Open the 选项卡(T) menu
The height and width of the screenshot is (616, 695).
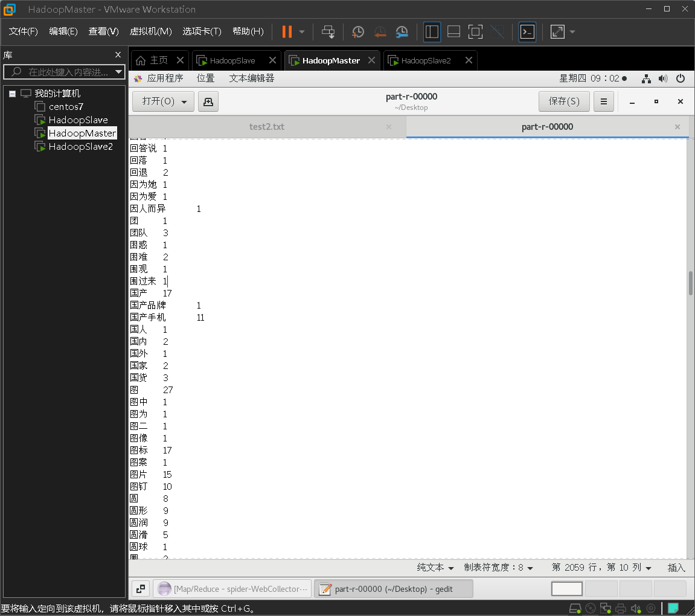(x=202, y=31)
